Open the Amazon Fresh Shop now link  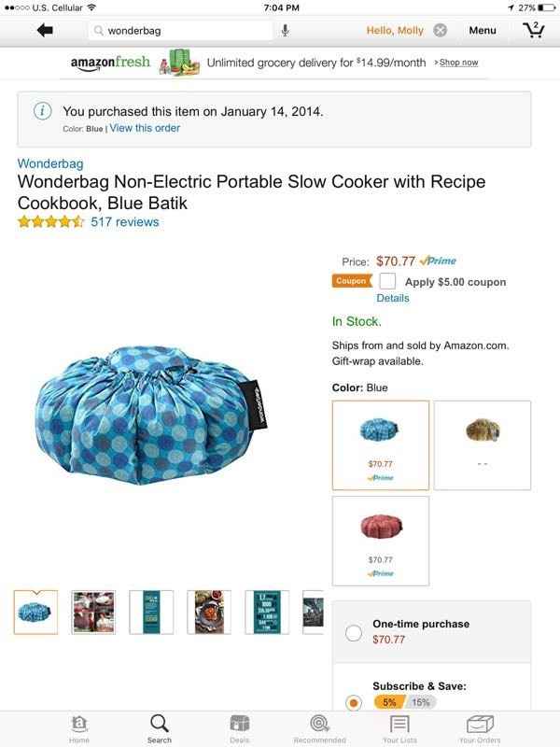click(x=457, y=63)
